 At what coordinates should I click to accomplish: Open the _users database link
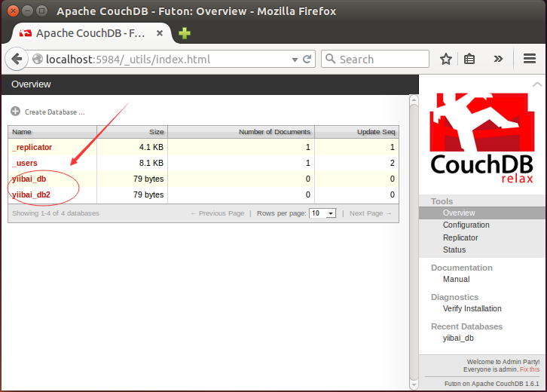25,163
